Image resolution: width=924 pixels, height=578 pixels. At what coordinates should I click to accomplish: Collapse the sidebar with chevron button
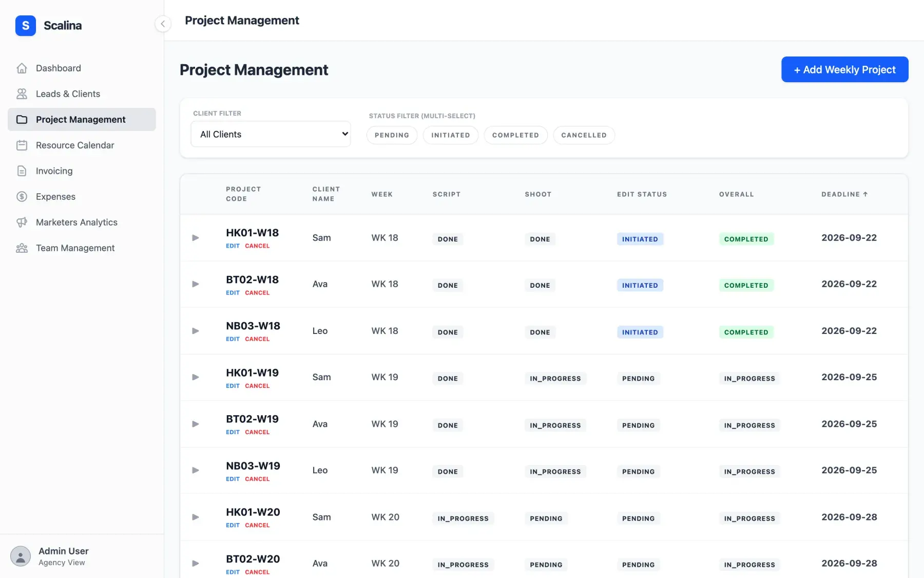pyautogui.click(x=163, y=24)
